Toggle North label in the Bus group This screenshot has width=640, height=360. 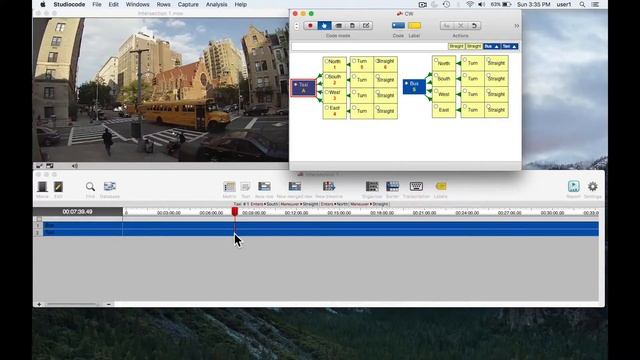pyautogui.click(x=444, y=63)
